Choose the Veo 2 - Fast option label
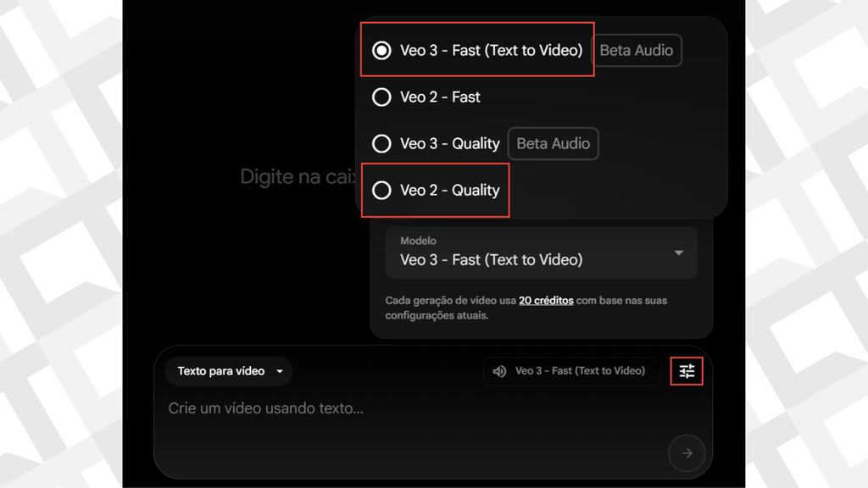Image resolution: width=868 pixels, height=488 pixels. click(x=440, y=97)
